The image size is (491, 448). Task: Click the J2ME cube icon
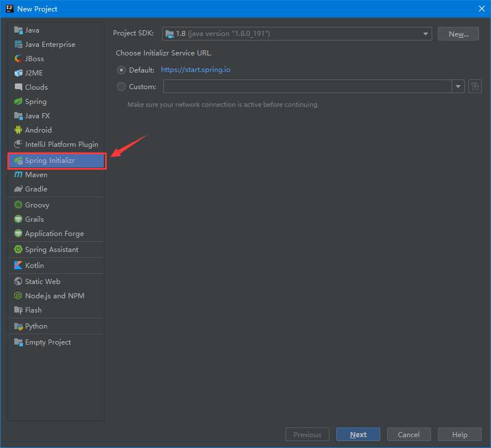click(18, 73)
